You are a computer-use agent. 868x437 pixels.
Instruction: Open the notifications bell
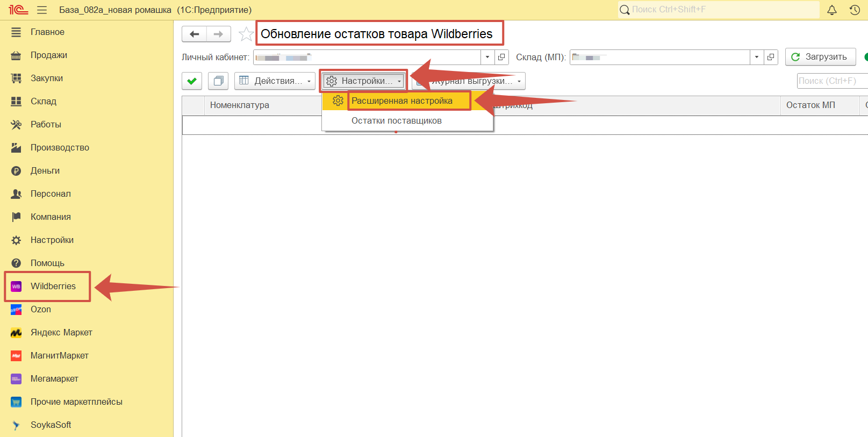click(832, 10)
